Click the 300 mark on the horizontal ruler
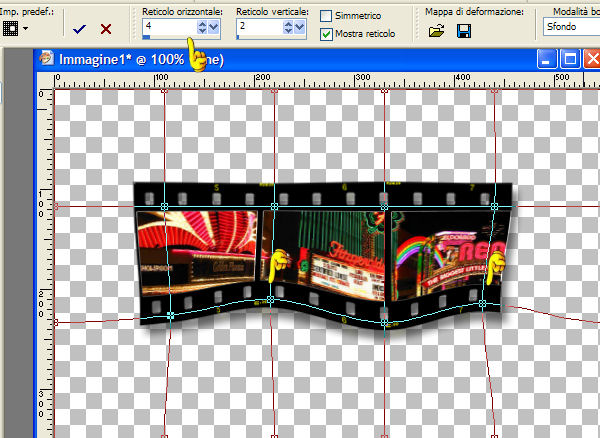The height and width of the screenshot is (438, 600). click(x=362, y=77)
